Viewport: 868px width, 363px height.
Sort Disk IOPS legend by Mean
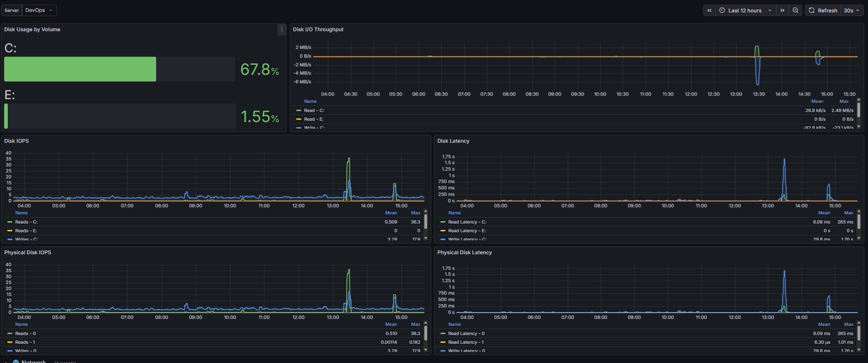pos(391,213)
